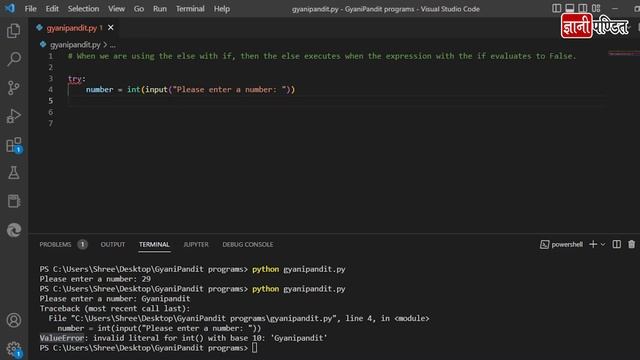Open the Edit menu

[x=52, y=9]
